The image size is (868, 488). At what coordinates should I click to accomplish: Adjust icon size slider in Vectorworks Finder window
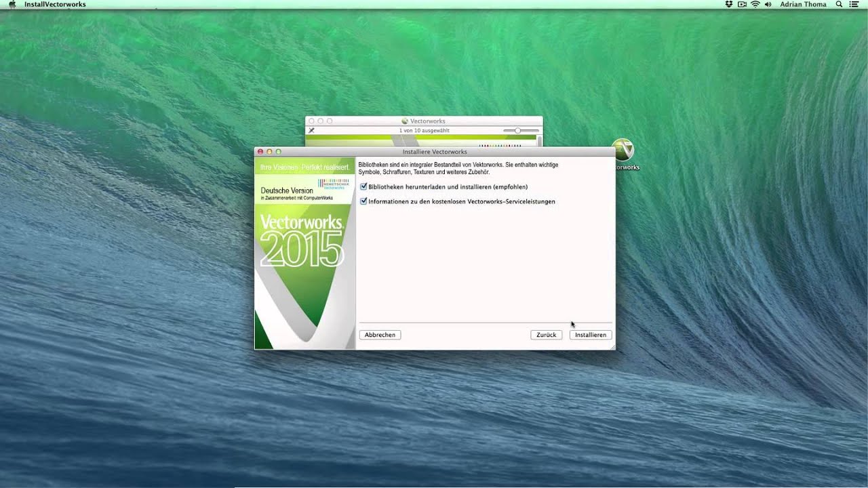521,130
